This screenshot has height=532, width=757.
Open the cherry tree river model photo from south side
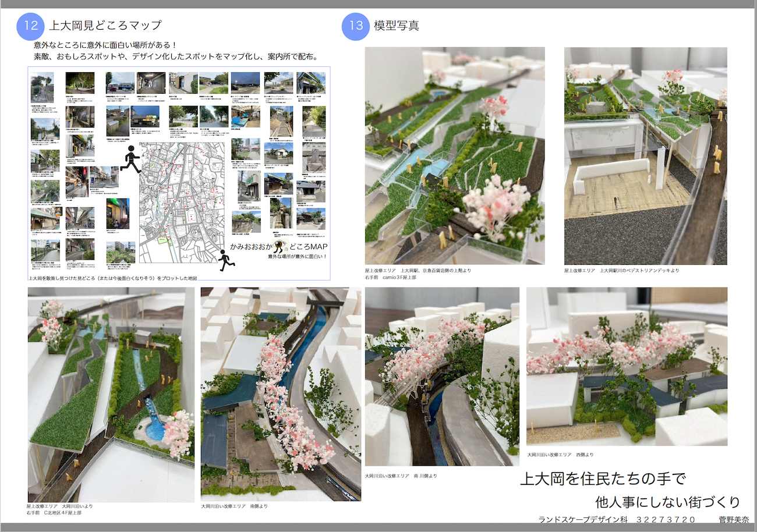[281, 393]
